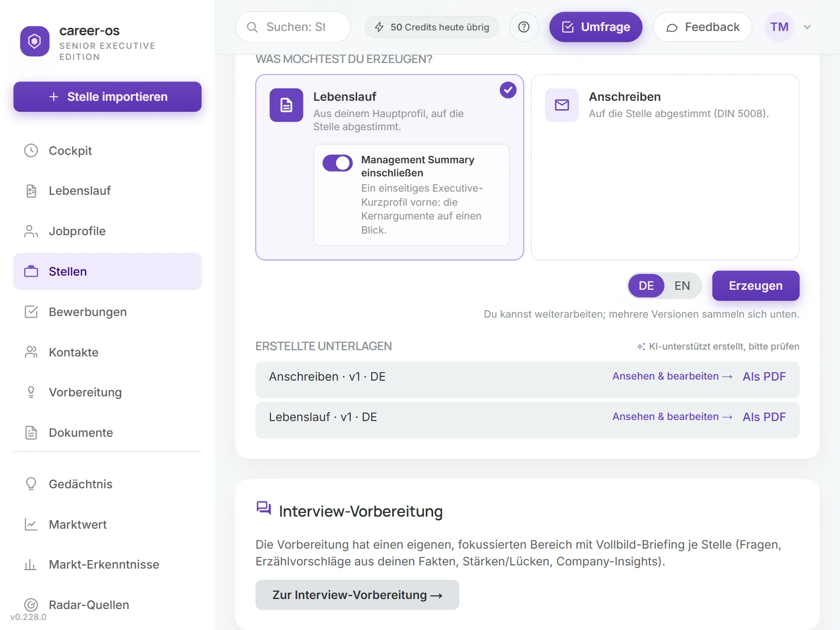Image resolution: width=840 pixels, height=630 pixels.
Task: Open the Marktwert page
Action: click(108, 524)
